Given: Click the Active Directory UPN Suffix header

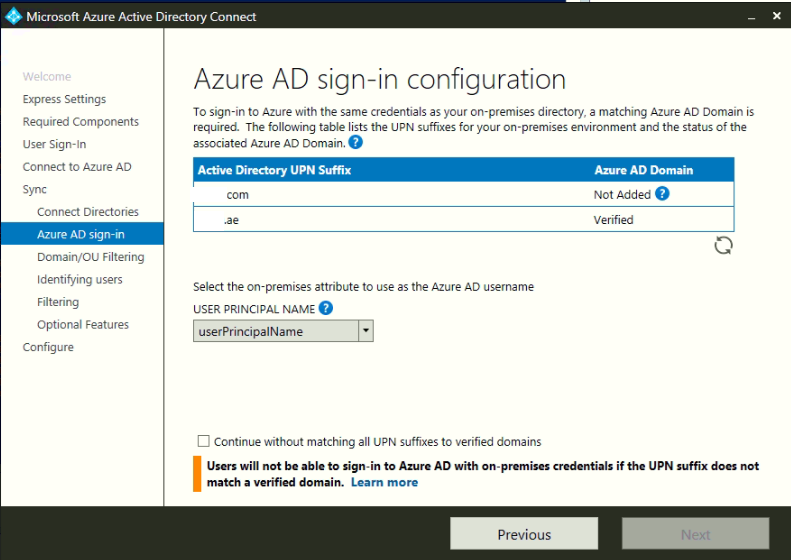Looking at the screenshot, I should coord(274,170).
